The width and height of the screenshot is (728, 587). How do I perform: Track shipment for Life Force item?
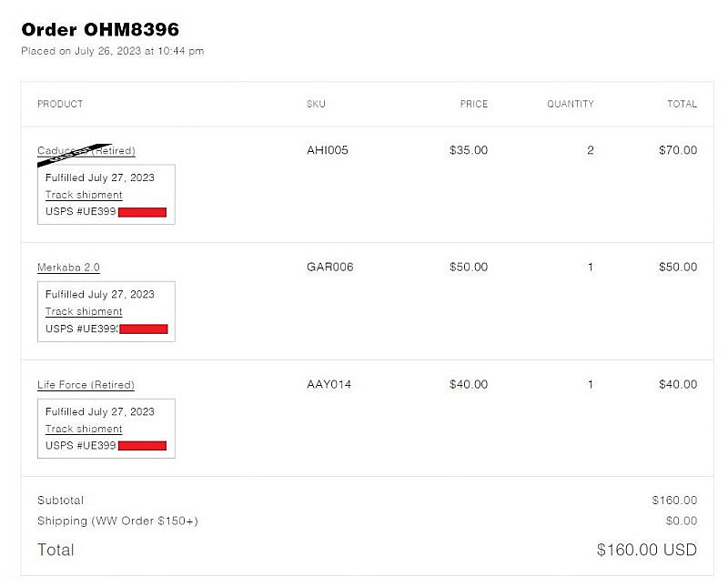pyautogui.click(x=84, y=430)
